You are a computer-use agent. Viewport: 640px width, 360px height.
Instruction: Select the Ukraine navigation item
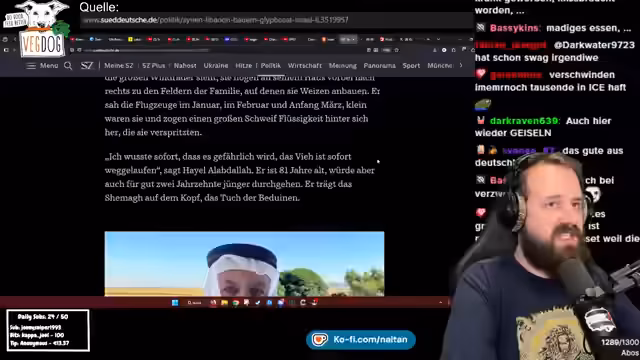click(x=216, y=65)
